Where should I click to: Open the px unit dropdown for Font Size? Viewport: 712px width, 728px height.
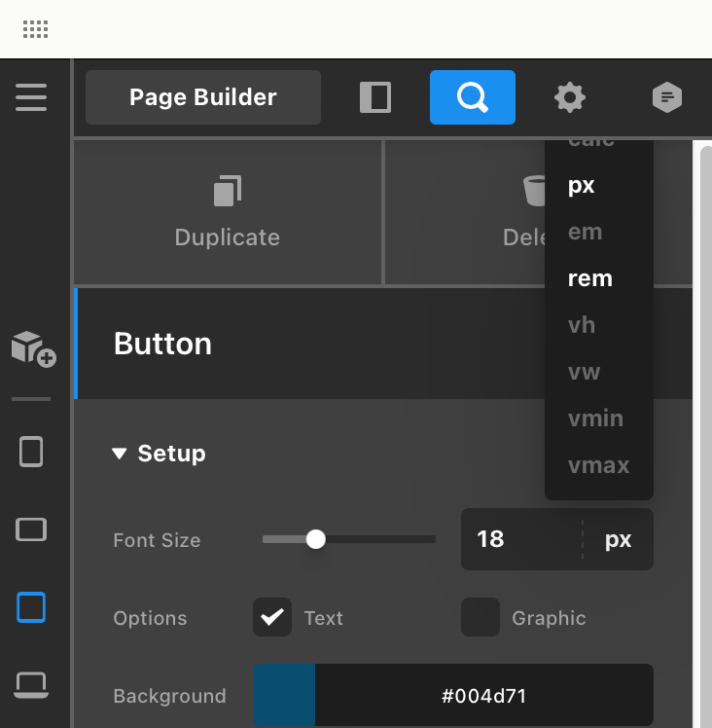tap(618, 539)
